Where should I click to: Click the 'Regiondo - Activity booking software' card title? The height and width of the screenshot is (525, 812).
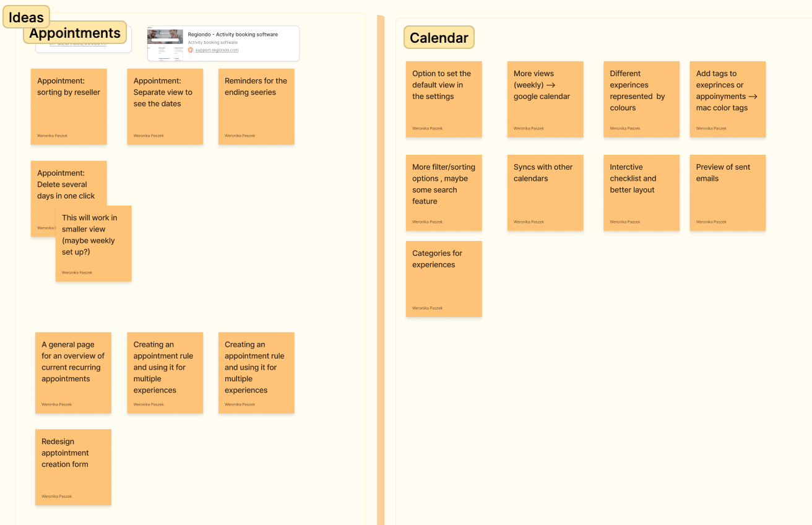tap(233, 35)
